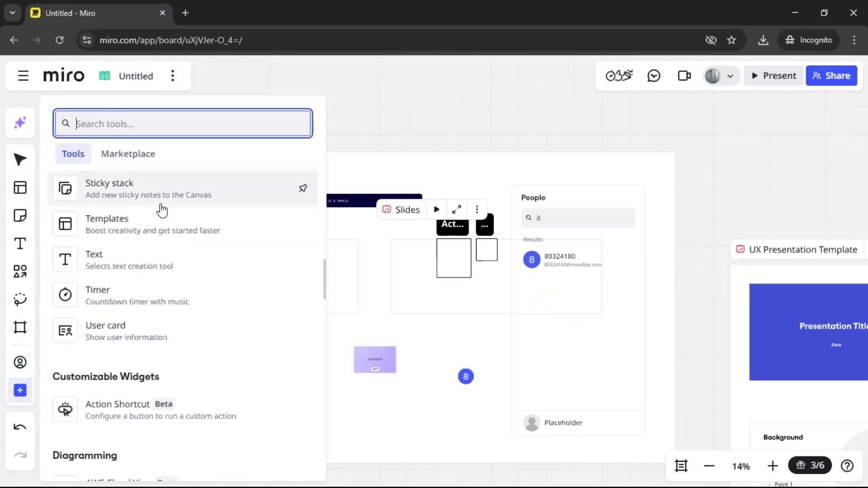
Task: Open the help question mark
Action: (x=847, y=465)
